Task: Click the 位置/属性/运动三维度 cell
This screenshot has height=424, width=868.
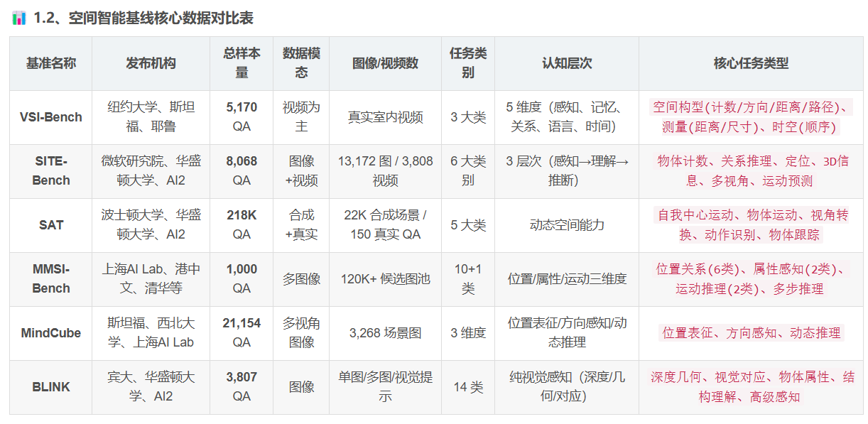Action: point(567,279)
